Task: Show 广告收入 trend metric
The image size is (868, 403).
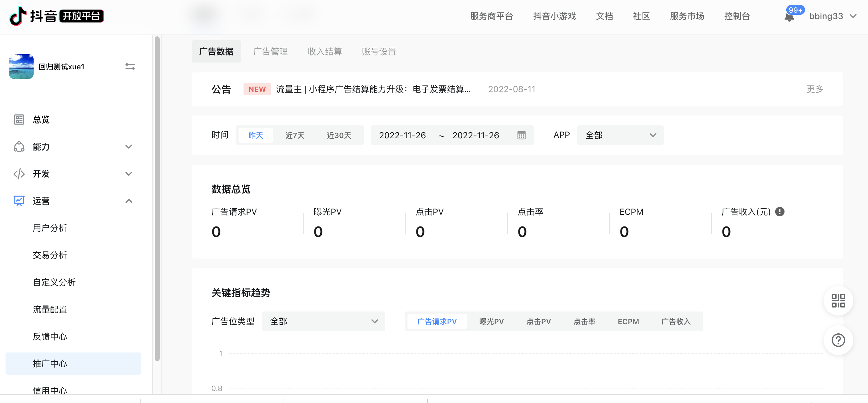Action: pyautogui.click(x=676, y=322)
